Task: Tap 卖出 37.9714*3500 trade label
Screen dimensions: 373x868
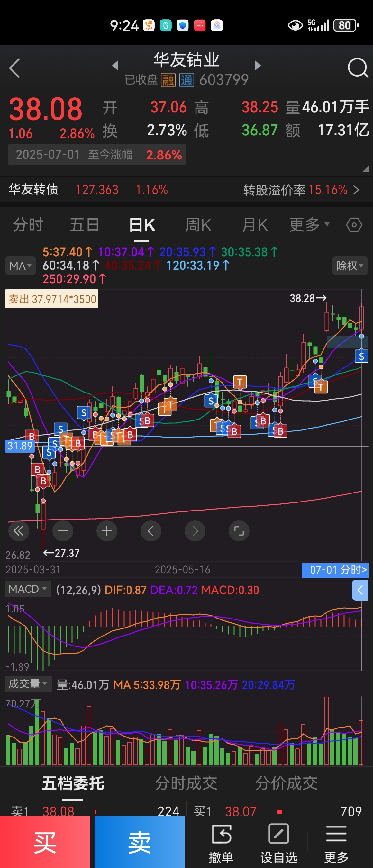Action: point(51,299)
